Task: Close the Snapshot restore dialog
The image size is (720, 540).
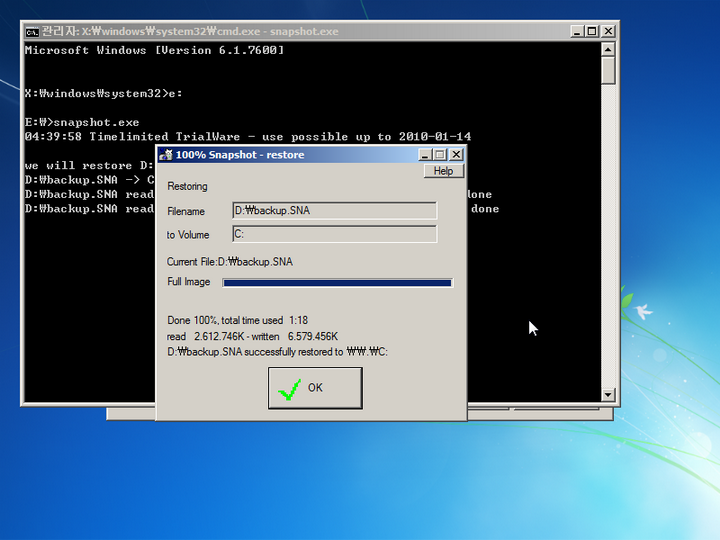Action: [x=456, y=155]
